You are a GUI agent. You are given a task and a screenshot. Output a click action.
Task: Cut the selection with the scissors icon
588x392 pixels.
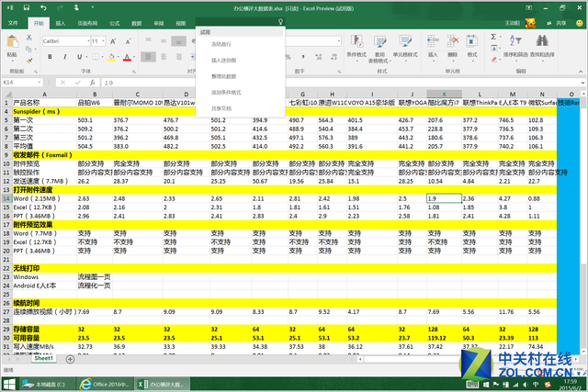28,38
